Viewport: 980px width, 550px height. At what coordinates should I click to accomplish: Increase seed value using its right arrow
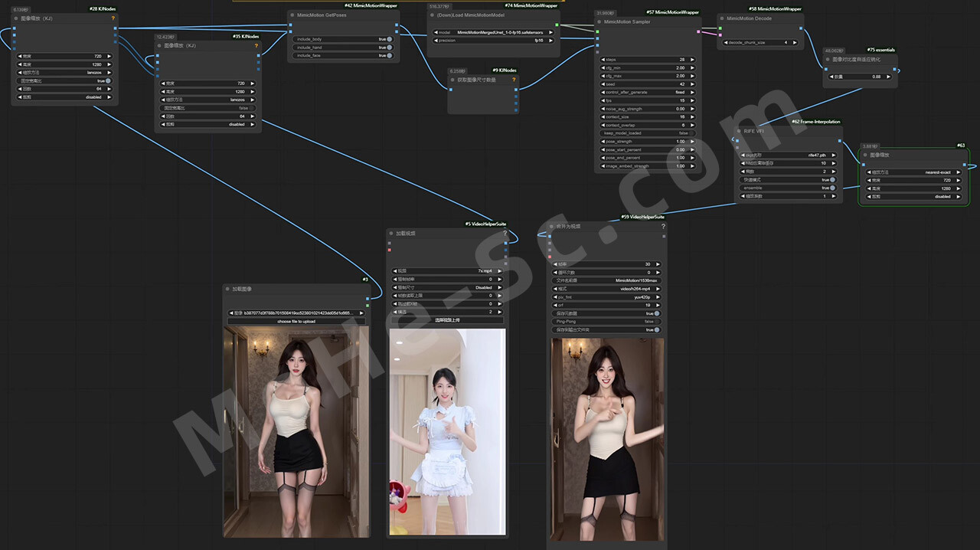[691, 84]
